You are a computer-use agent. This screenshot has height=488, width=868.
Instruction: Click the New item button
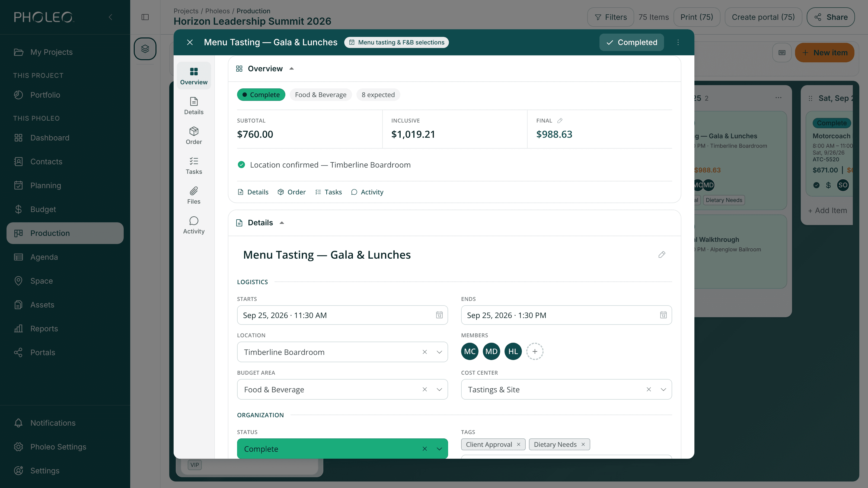pos(825,53)
